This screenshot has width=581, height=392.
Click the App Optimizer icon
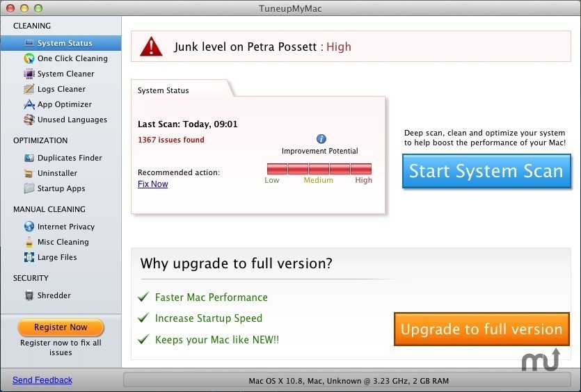tap(29, 104)
